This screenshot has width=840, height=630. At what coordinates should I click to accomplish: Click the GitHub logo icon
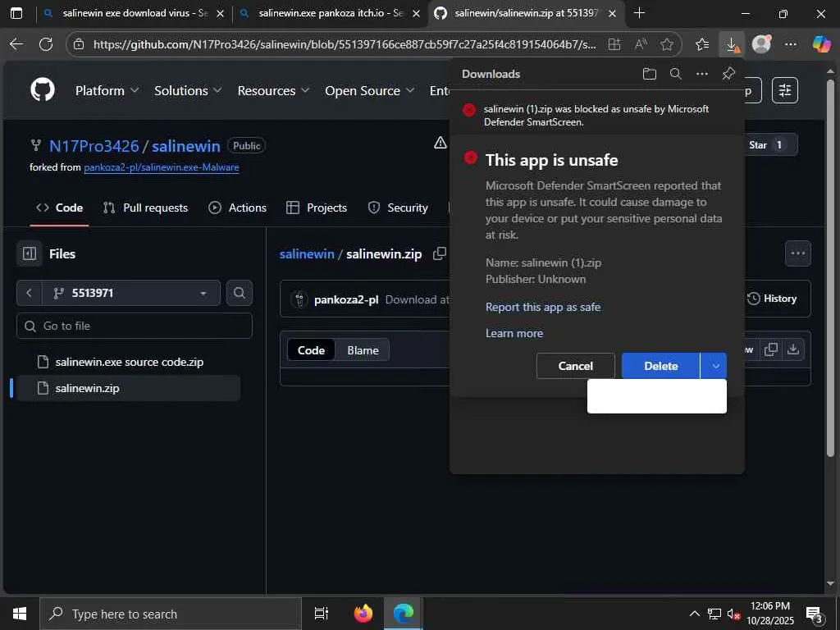point(43,90)
